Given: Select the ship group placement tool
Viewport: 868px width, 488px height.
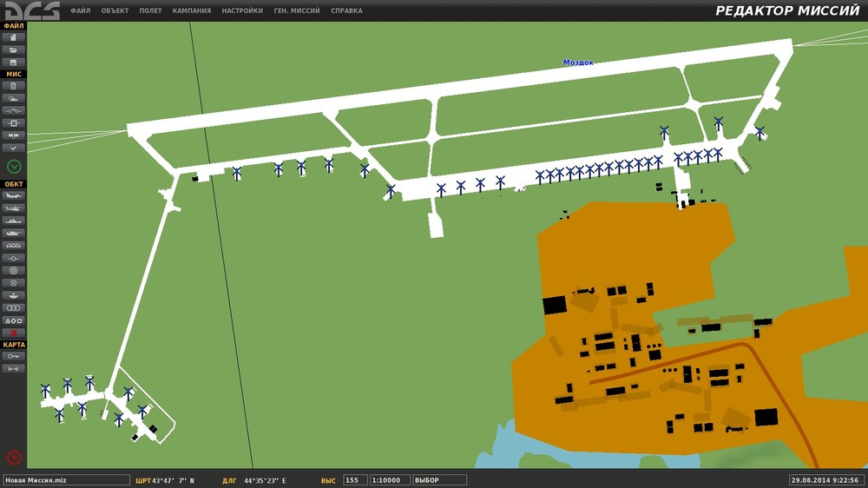Looking at the screenshot, I should [x=14, y=221].
